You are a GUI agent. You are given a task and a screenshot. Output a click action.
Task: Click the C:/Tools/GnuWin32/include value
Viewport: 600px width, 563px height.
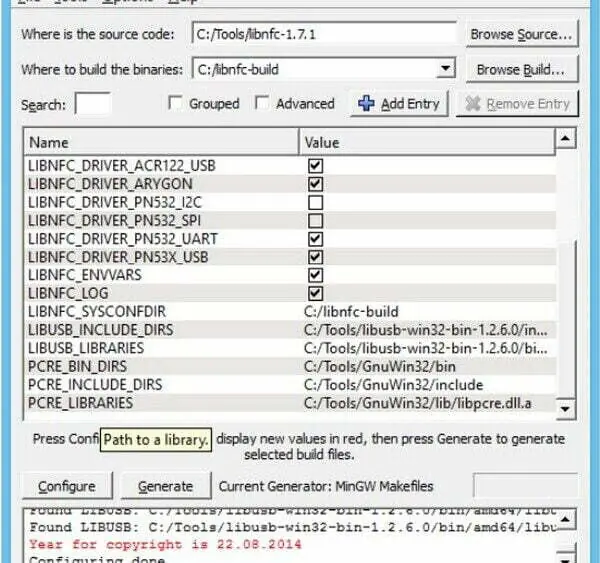[x=393, y=385]
